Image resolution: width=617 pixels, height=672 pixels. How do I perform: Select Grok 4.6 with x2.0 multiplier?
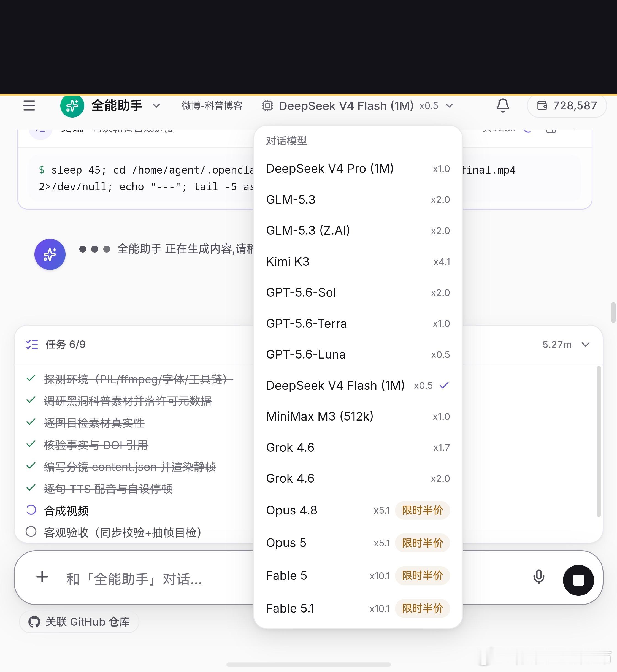pyautogui.click(x=358, y=478)
